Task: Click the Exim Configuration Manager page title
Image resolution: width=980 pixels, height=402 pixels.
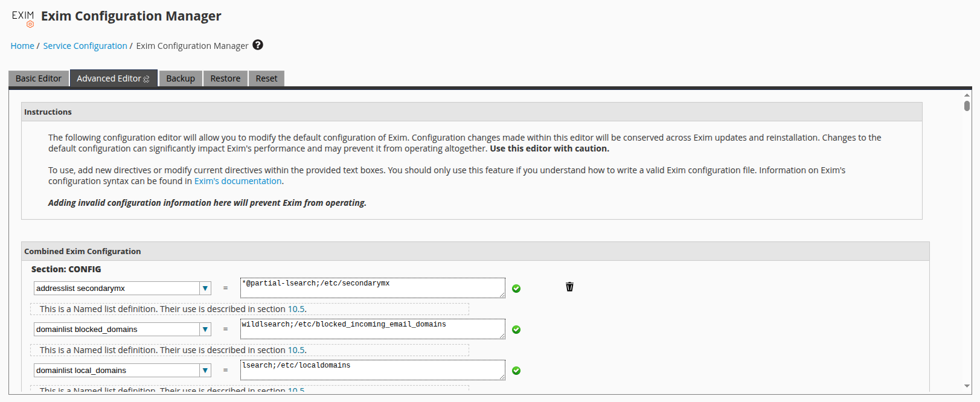Action: [131, 16]
